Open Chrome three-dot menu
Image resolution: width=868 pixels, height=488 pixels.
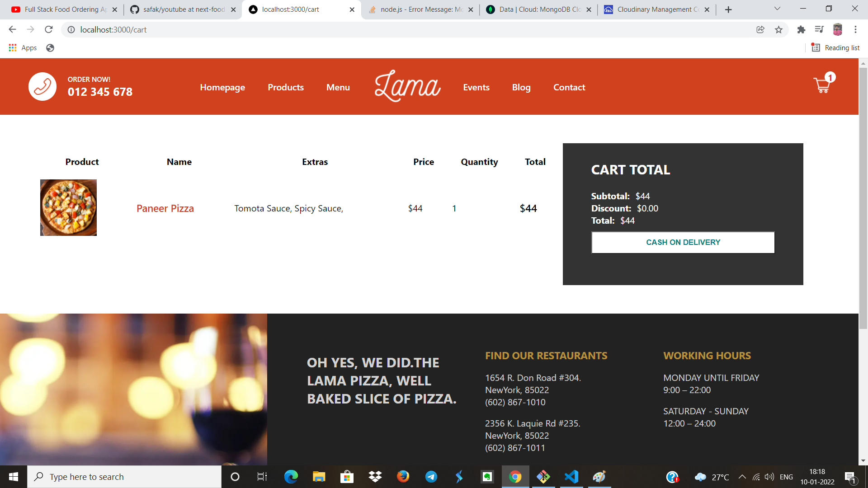tap(855, 30)
